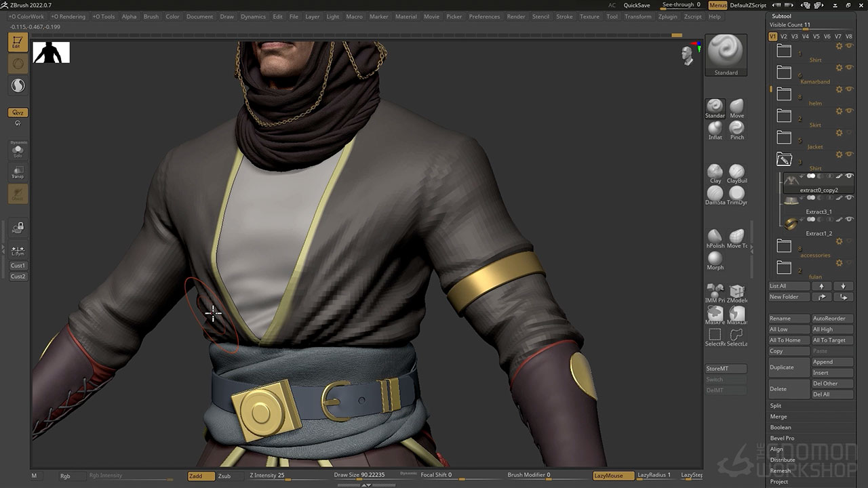Open the Stroke menu
Image resolution: width=868 pixels, height=488 pixels.
tap(564, 16)
